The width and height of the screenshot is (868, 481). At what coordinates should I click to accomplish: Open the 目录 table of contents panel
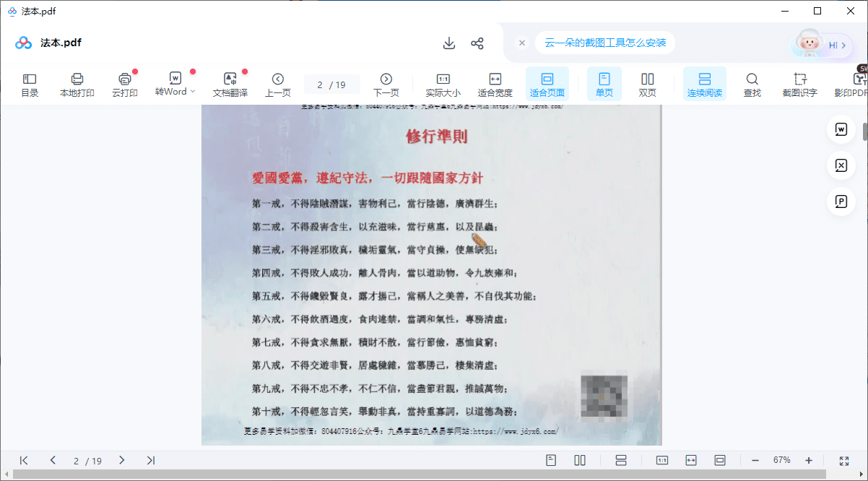click(x=30, y=84)
